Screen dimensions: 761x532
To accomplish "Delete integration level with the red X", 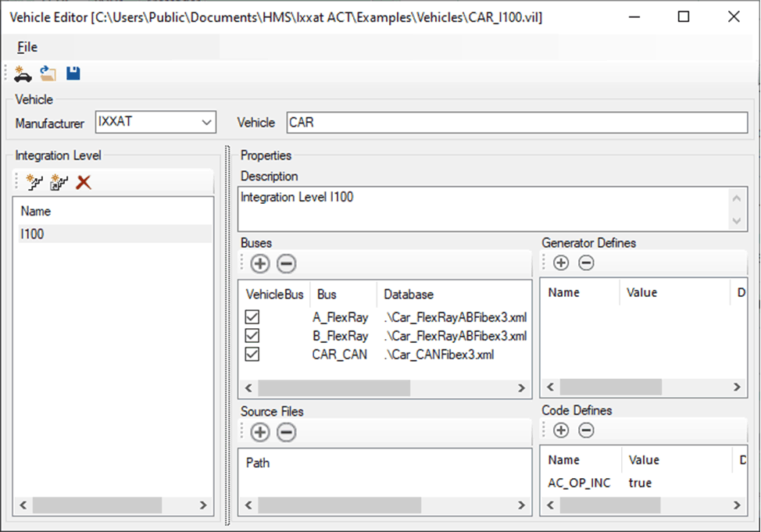I will [84, 183].
